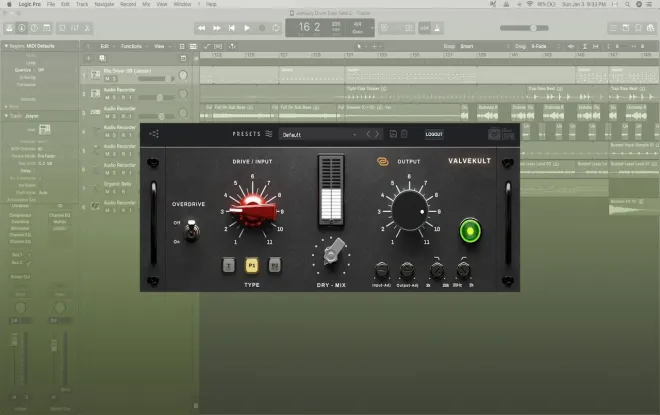Screen dimensions: 660x415
Task: Open the Snap Smart dropdown
Action: [485, 46]
